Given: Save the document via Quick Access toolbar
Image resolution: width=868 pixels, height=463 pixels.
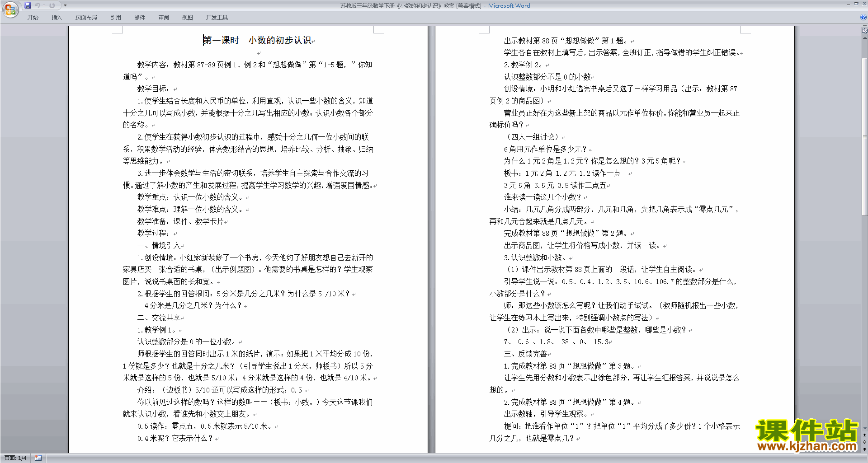Looking at the screenshot, I should coord(28,5).
